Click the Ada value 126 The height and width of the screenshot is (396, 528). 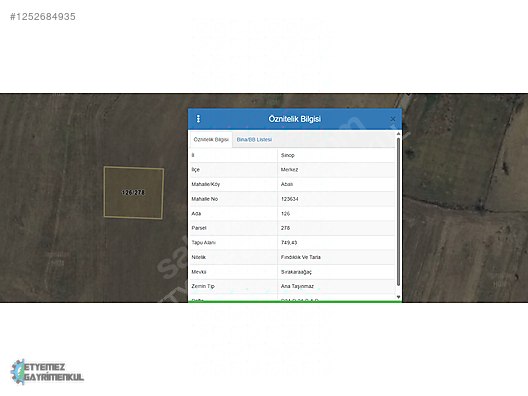(x=285, y=213)
